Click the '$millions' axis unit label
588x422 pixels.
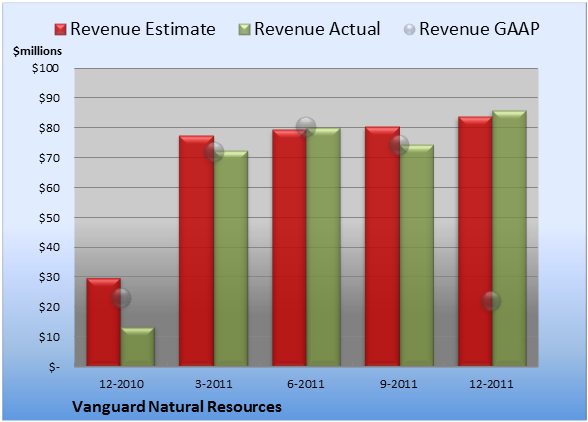point(38,51)
